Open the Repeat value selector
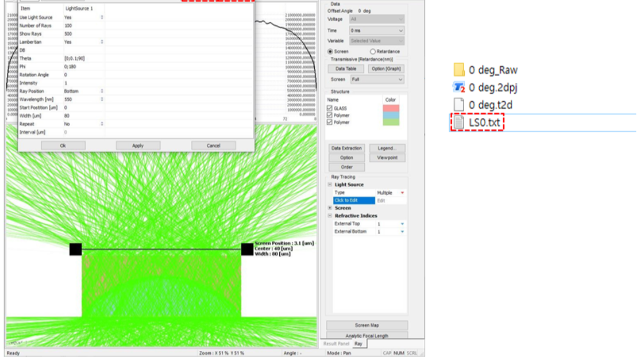This screenshot has height=360, width=640. tap(102, 124)
